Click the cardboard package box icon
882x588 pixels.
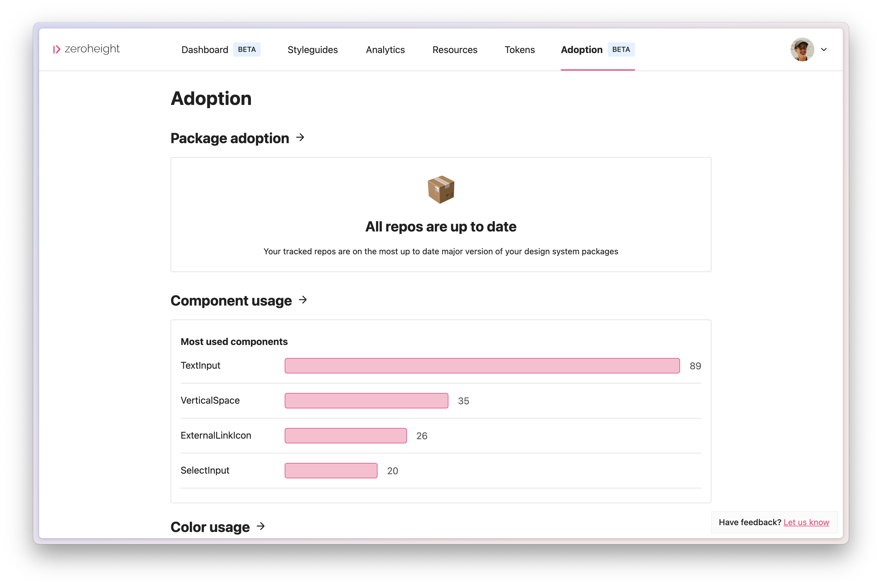(x=441, y=189)
